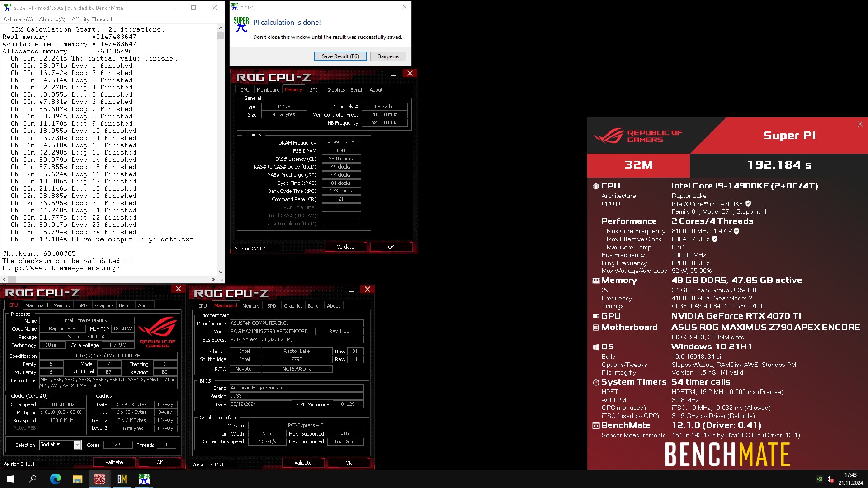Viewport: 868px width, 488px height.
Task: Activate ROG CPU-Z taskbar icon
Action: pos(99,479)
